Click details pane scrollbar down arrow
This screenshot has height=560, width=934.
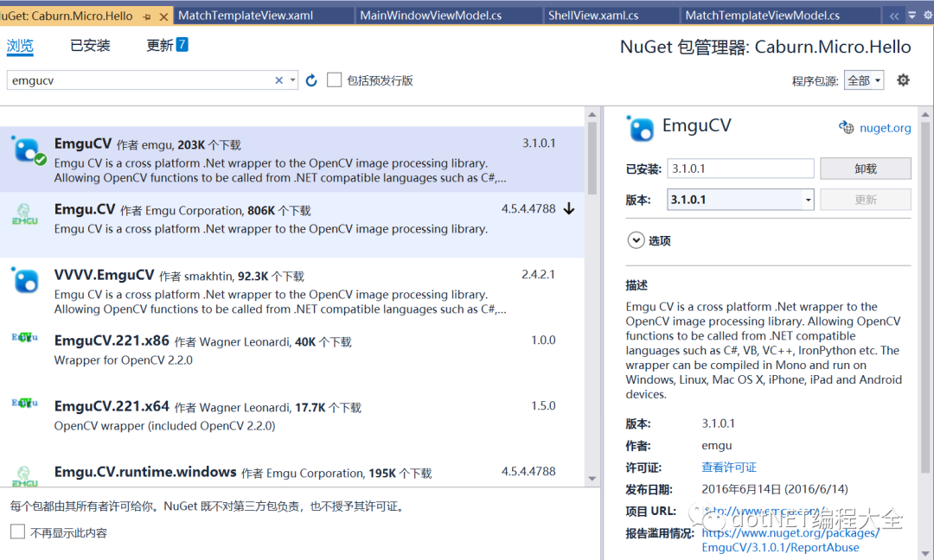click(925, 553)
